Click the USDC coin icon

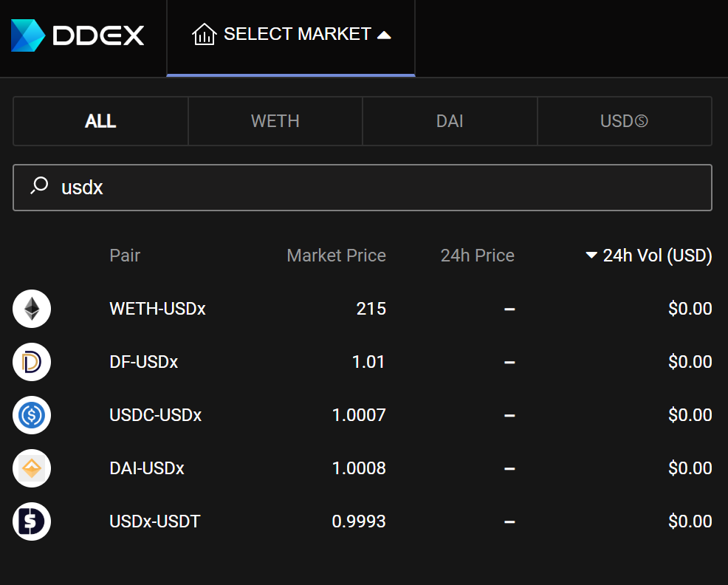[x=32, y=415]
